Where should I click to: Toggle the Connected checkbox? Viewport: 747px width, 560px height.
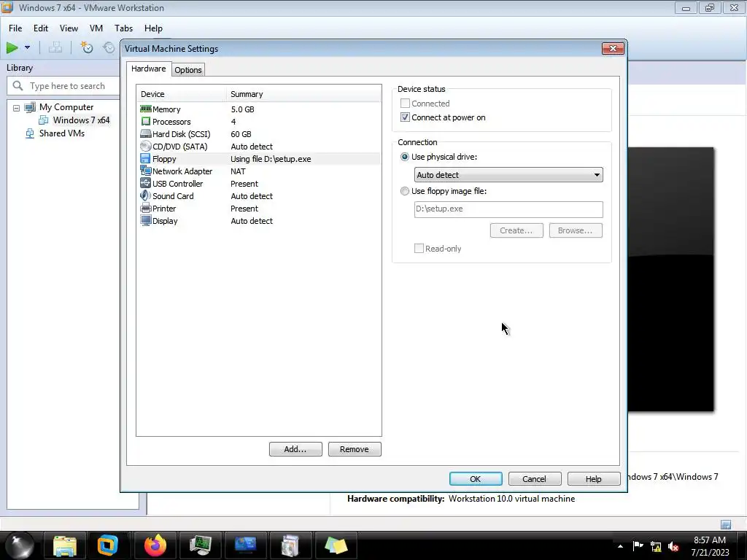click(x=405, y=104)
